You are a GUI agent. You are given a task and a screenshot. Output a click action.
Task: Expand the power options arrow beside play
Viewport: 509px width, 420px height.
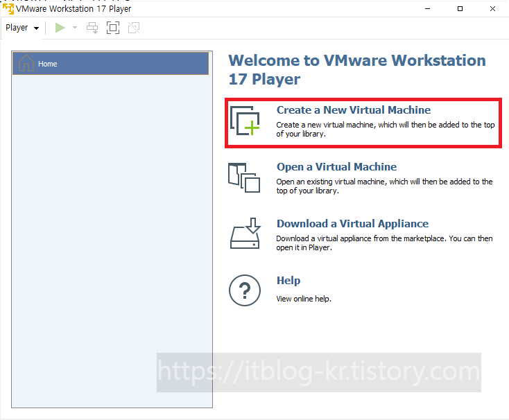pyautogui.click(x=75, y=28)
